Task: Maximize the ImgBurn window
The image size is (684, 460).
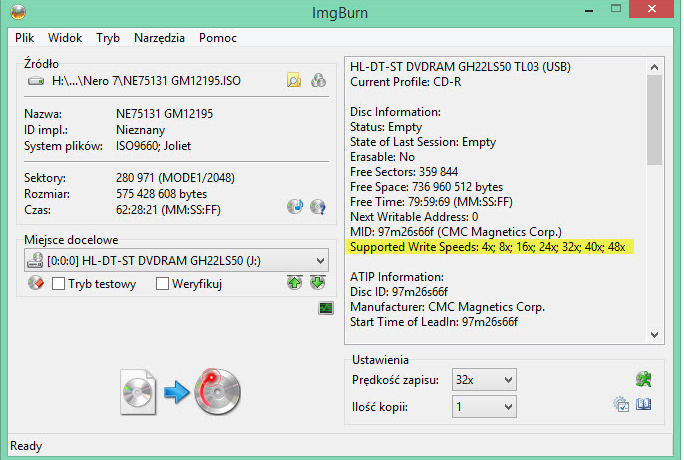Action: (616, 9)
